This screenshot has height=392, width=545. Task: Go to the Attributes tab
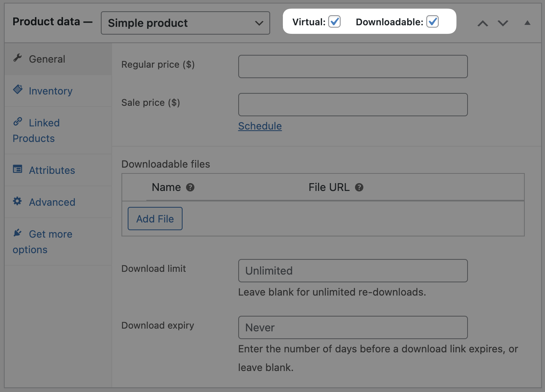tap(58, 170)
